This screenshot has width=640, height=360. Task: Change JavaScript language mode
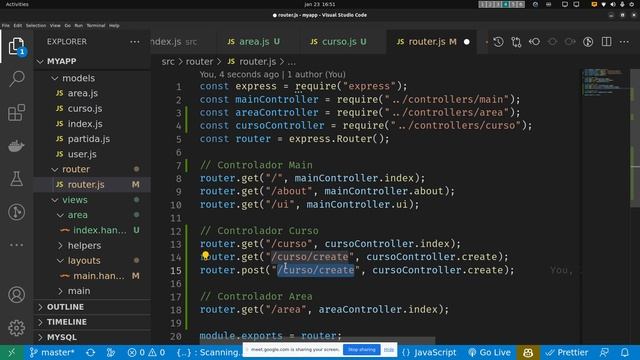435,352
